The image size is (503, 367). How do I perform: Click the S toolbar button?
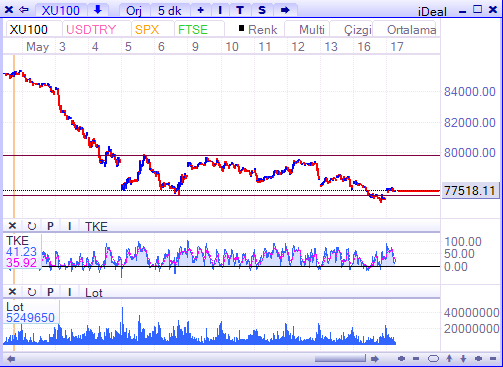(x=262, y=10)
